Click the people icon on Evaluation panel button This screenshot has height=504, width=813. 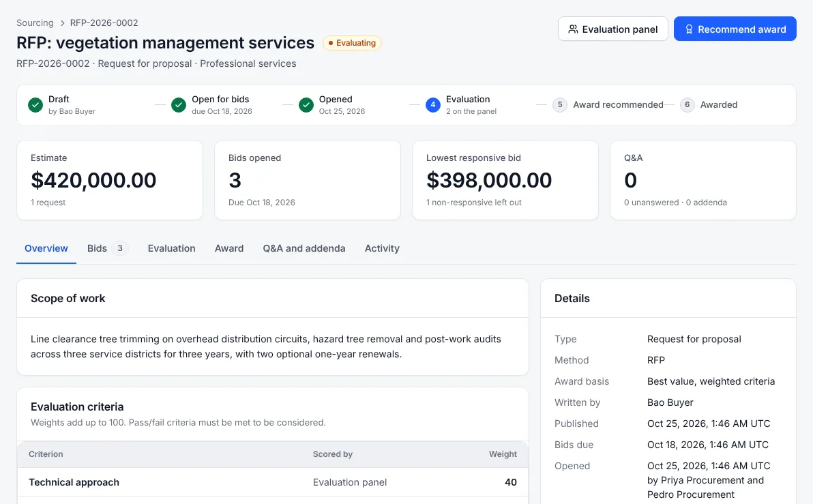pyautogui.click(x=573, y=29)
